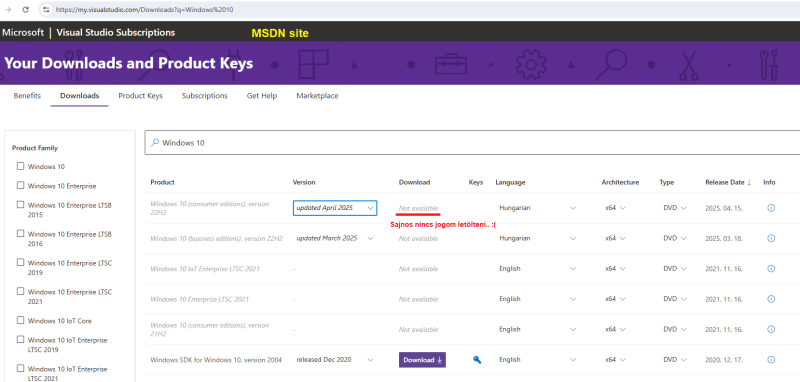The width and height of the screenshot is (800, 382).
Task: Click Windows 10 Enterprise LTSC 2021 product name
Action: [199, 299]
